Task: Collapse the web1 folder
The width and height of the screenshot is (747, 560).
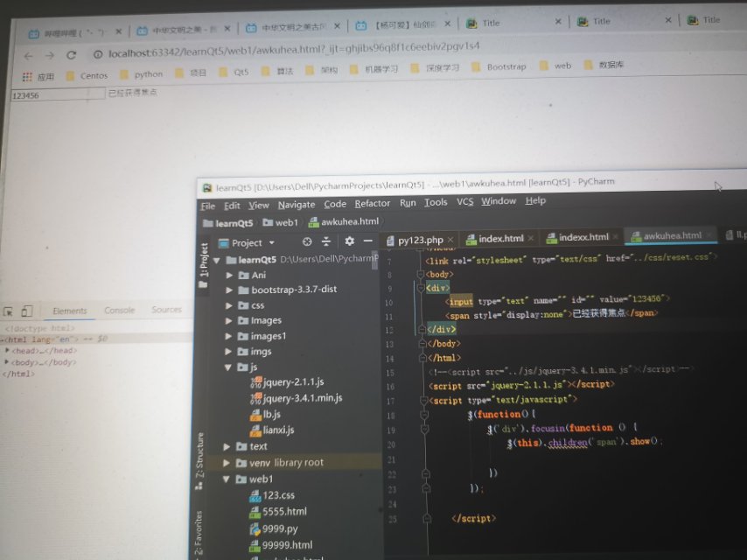Action: (227, 479)
